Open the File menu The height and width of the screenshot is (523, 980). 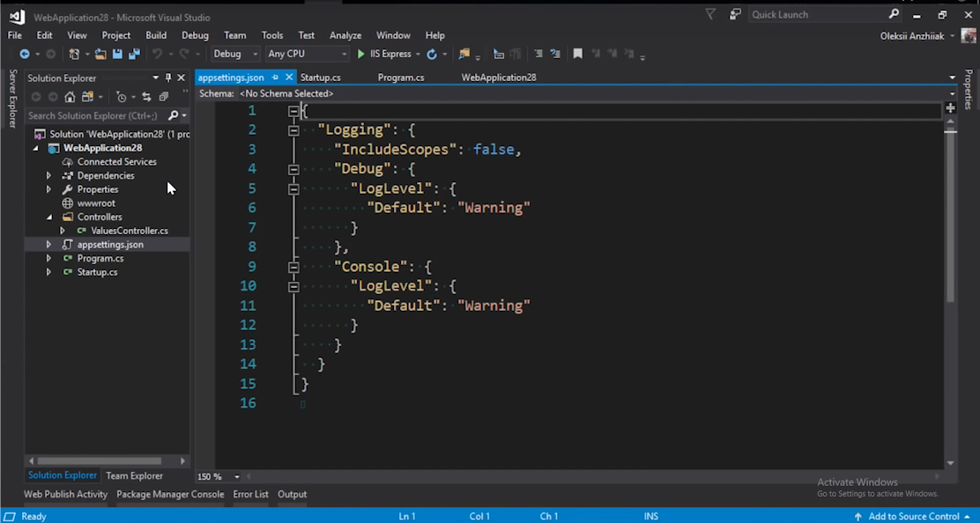[14, 35]
